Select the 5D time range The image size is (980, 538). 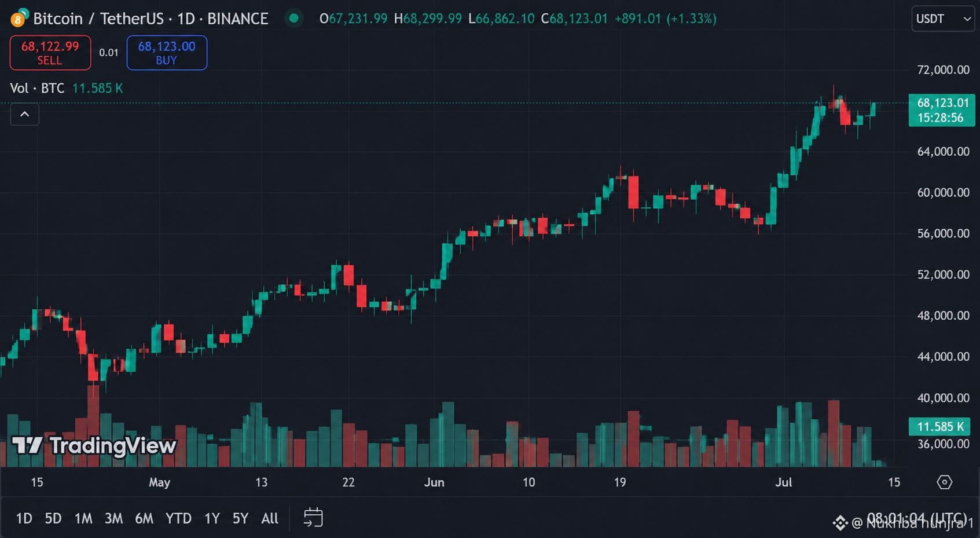[53, 518]
